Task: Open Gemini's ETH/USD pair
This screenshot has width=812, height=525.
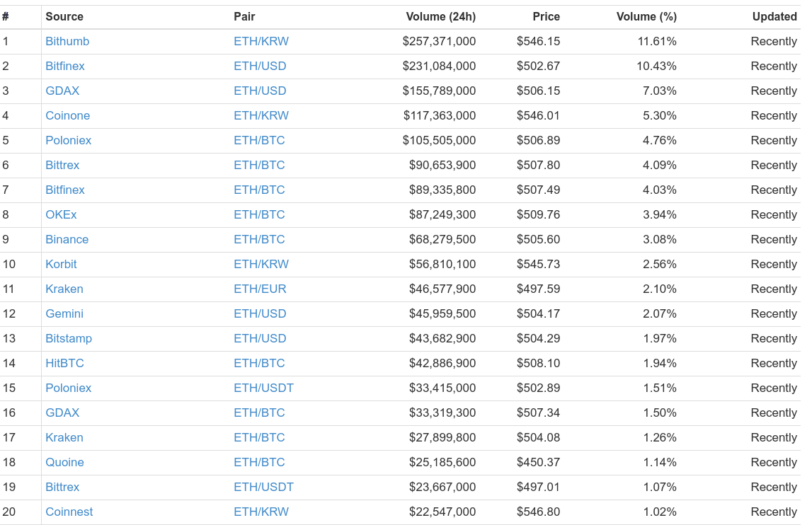Action: 260,313
